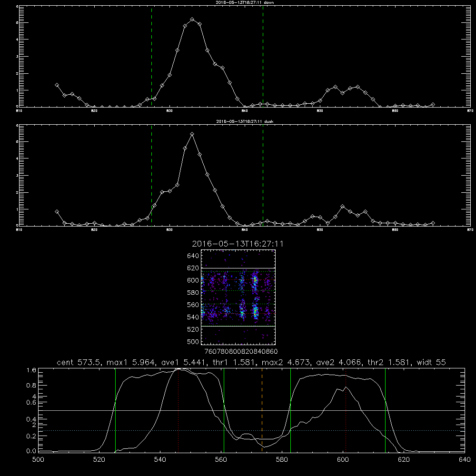
Task: Click the "thr2 1.581" value in the stats line
Action: 388,362
